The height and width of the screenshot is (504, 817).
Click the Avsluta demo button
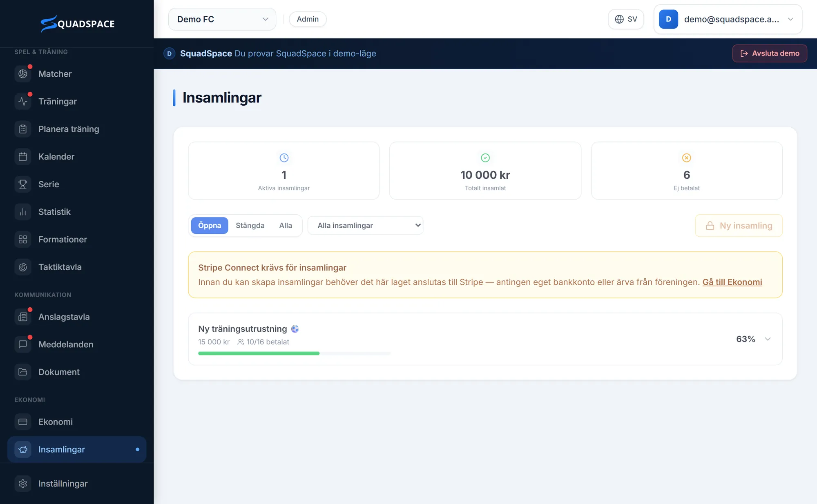point(770,53)
